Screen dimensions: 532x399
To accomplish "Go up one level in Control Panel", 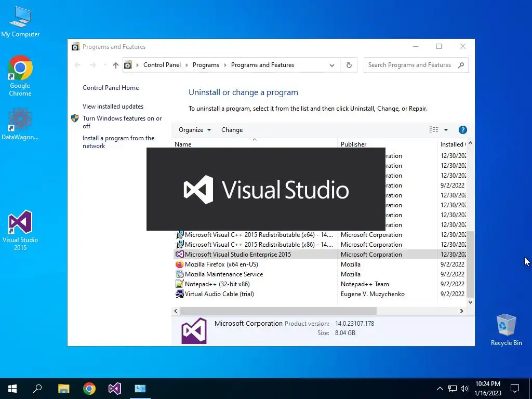I will click(116, 65).
